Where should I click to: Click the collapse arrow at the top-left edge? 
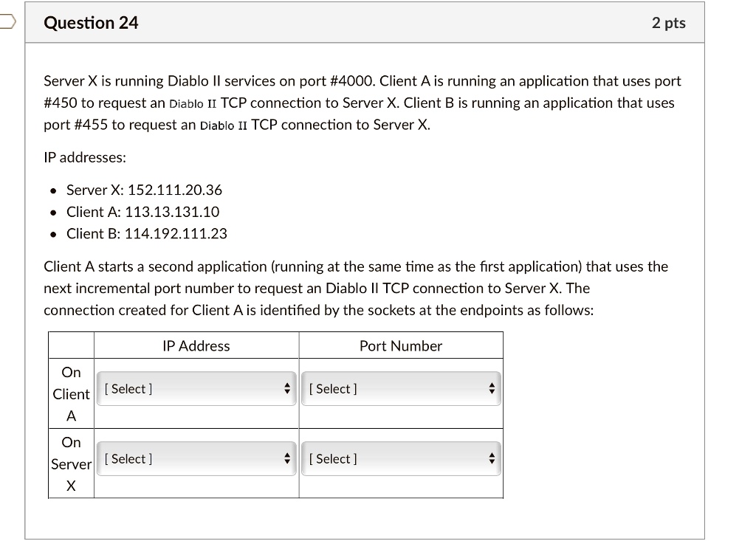click(7, 22)
